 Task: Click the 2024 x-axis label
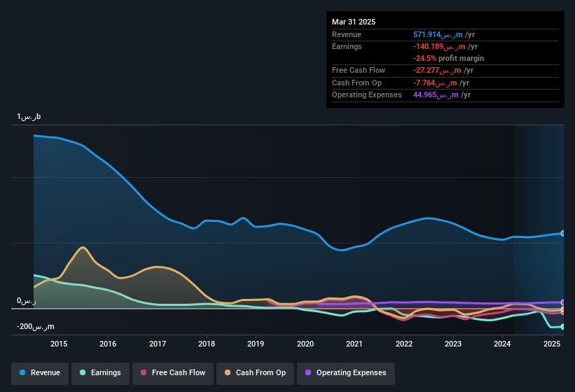502,344
